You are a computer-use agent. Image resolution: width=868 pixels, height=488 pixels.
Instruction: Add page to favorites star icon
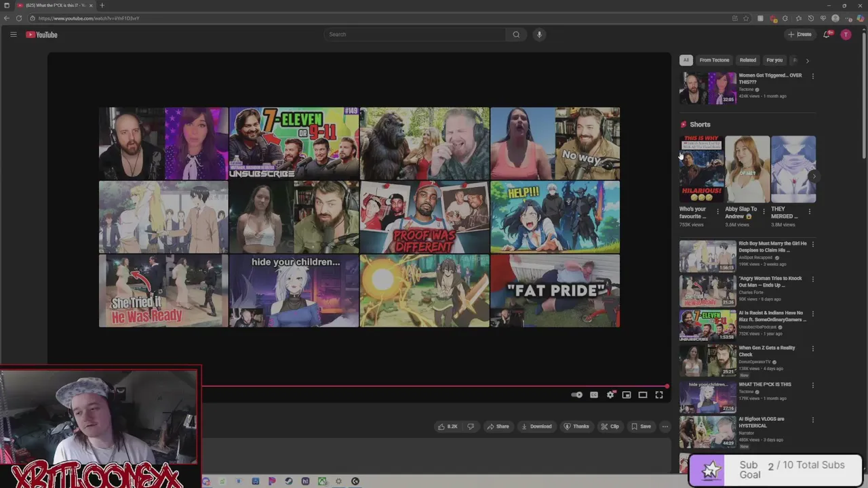(746, 18)
